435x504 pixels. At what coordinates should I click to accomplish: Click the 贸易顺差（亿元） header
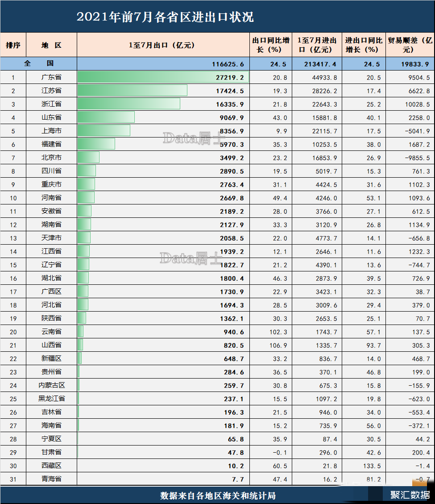[x=410, y=45]
